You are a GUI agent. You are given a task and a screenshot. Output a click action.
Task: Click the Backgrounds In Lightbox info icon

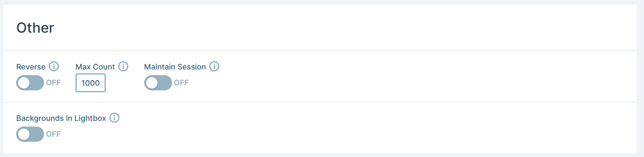click(x=114, y=118)
